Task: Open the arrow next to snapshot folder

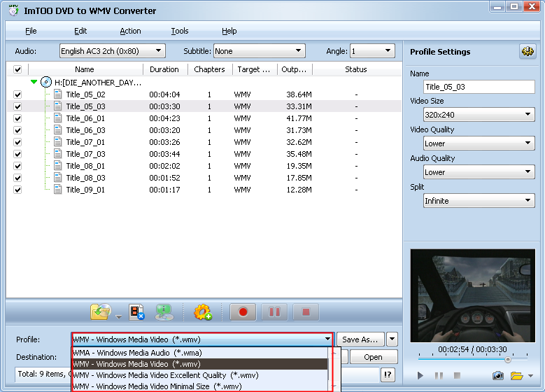Action: point(530,376)
